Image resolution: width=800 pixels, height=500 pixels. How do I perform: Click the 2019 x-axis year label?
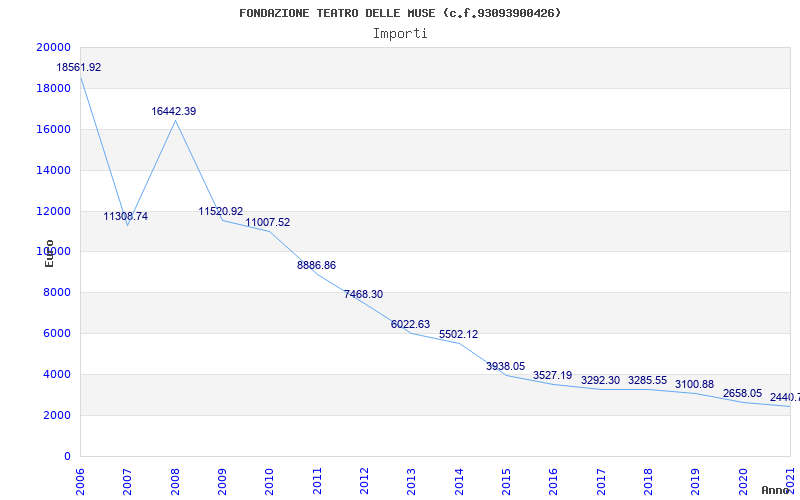point(695,482)
